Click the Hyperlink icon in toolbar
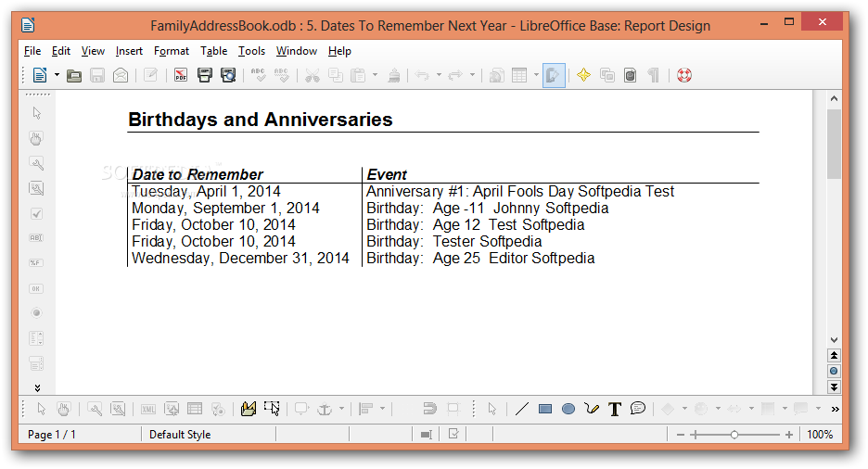Viewport: 868px width, 469px height. (x=496, y=75)
